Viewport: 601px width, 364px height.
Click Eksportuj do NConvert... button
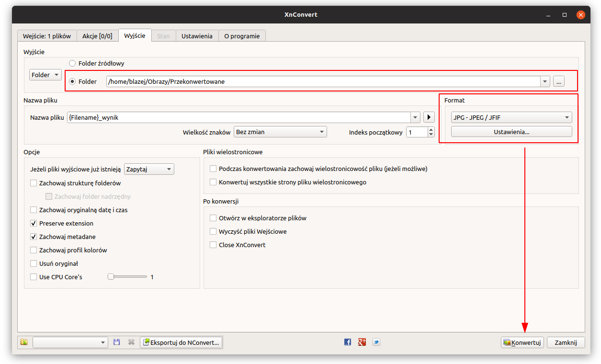181,342
